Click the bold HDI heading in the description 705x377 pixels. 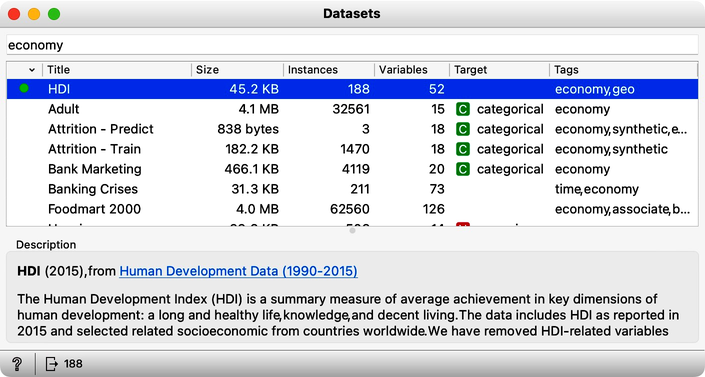click(29, 271)
